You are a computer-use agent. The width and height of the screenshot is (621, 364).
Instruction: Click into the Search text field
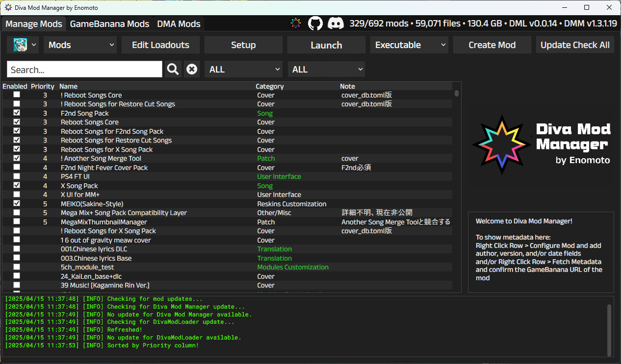(x=84, y=70)
